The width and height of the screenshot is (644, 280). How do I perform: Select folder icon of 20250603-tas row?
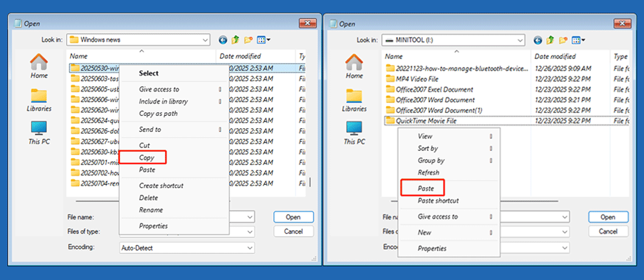(74, 78)
